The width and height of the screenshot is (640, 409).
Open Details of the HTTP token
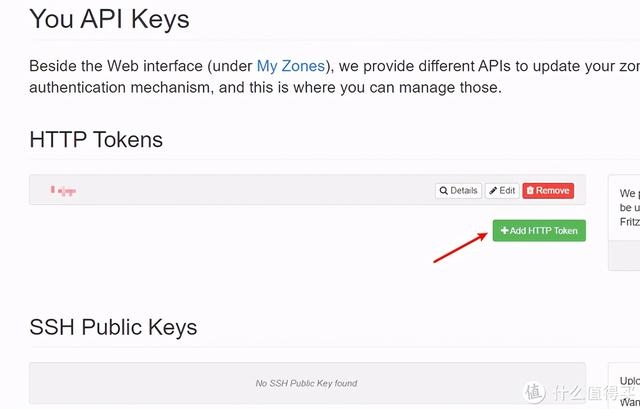coord(458,191)
